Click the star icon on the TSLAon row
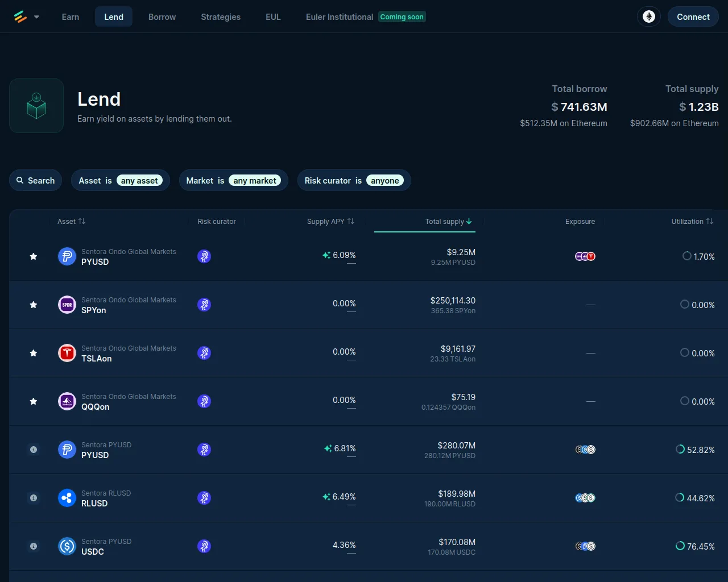Viewport: 728px width, 582px height. 34,354
